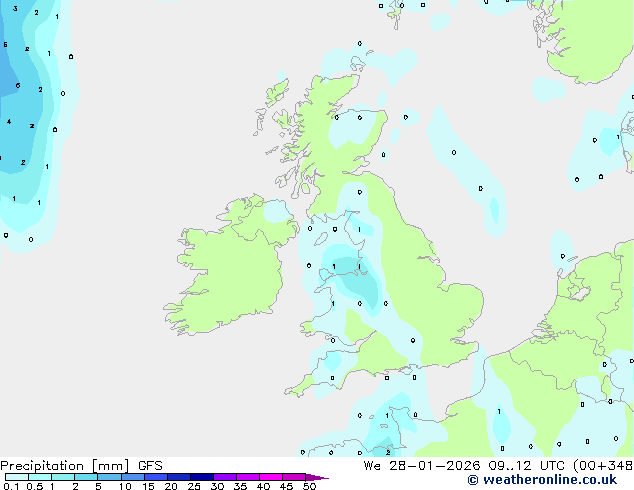Pick the 15–20 mm blue legend swatch

(156, 477)
